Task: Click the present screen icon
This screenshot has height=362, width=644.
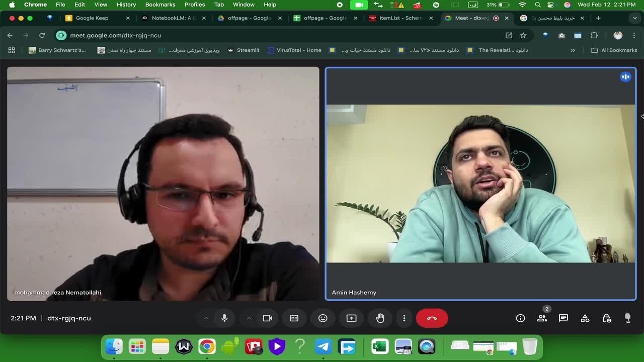Action: tap(351, 318)
